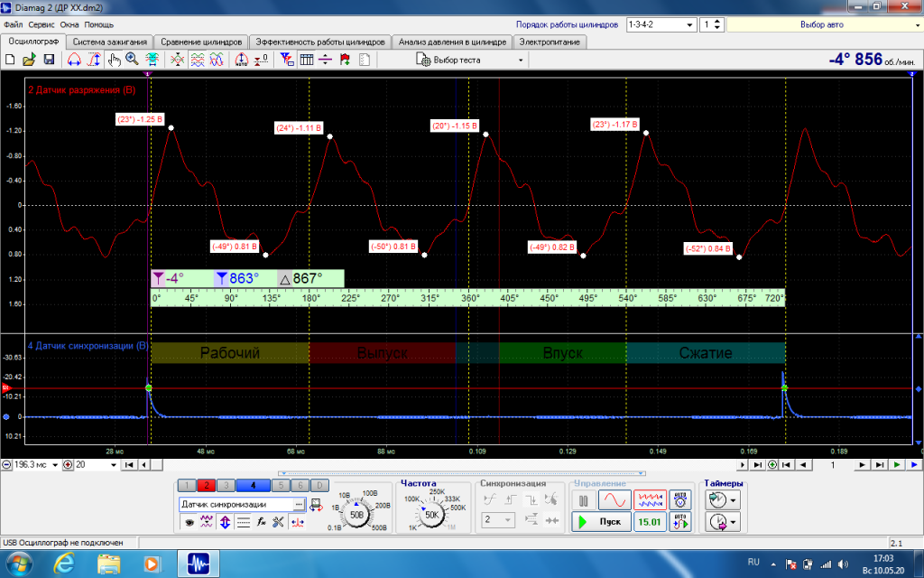Select the vertical stretch tool
Screen dimensions: 924x578
pyautogui.click(x=94, y=60)
